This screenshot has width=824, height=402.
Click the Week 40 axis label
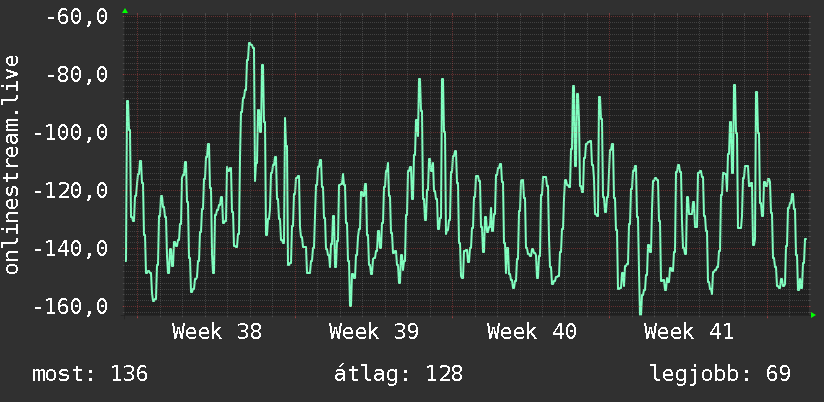pos(531,332)
